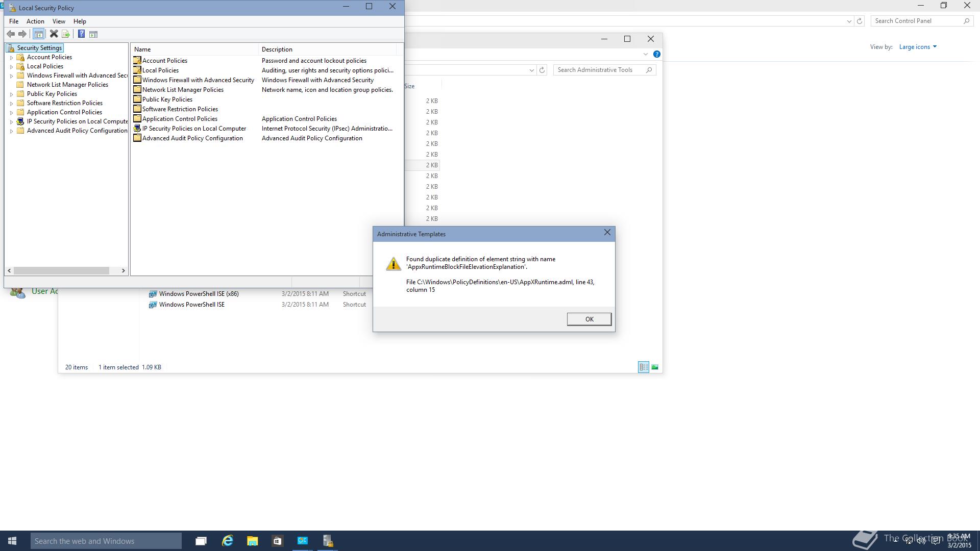Image resolution: width=980 pixels, height=551 pixels.
Task: Click the Help icon in the Administrative Tools window
Action: 657,54
